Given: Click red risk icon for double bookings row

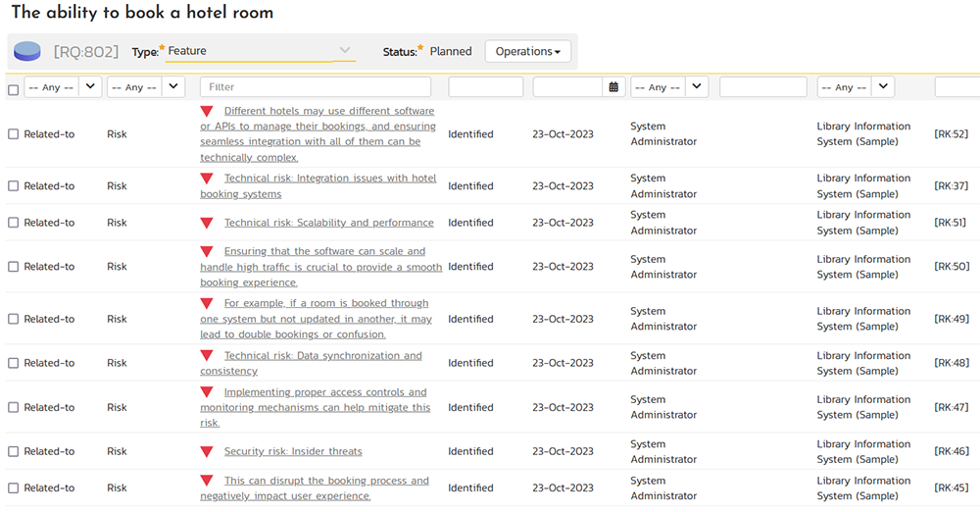Looking at the screenshot, I should (207, 304).
